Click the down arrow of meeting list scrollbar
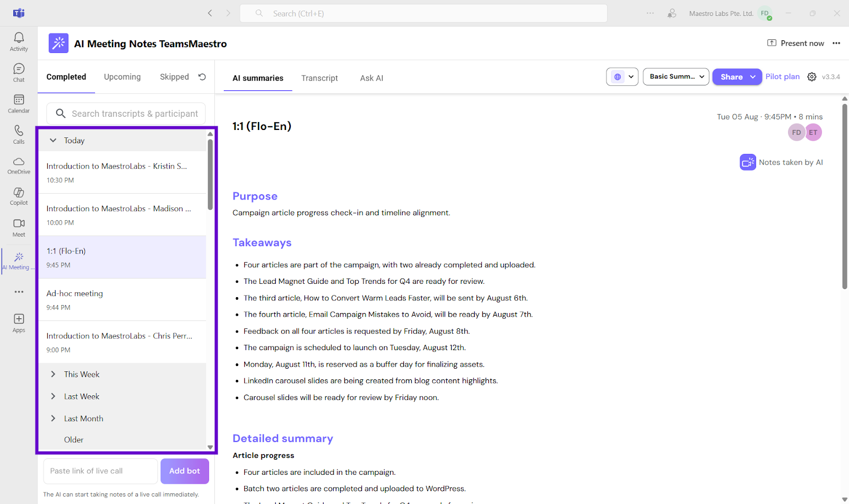The image size is (849, 504). point(210,447)
